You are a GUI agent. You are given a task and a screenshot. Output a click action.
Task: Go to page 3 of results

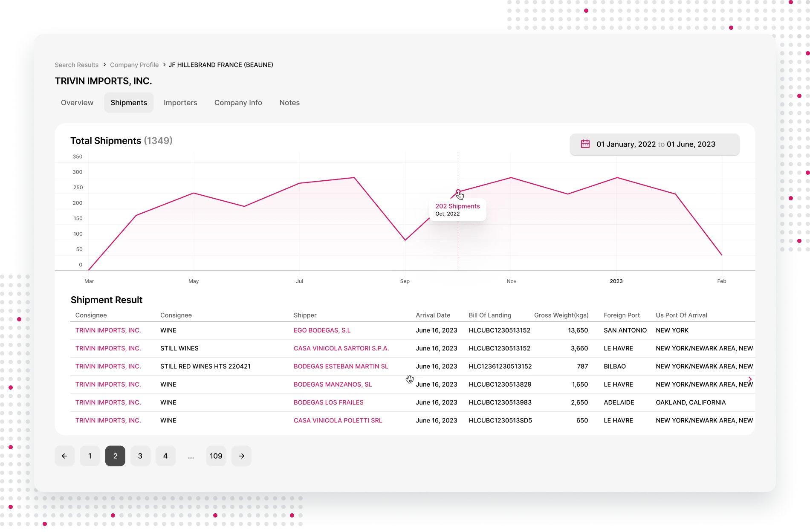[140, 456]
